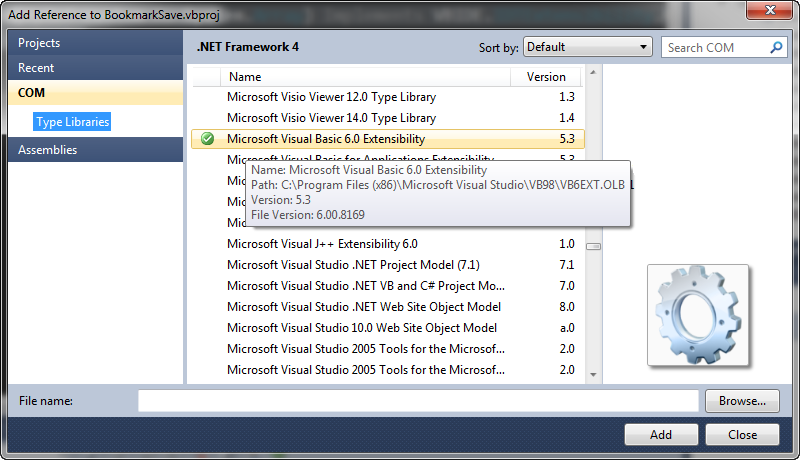Select Microsoft Visio Viewer 14.0 Type Library
Viewport: 800px width, 460px height.
[x=388, y=118]
